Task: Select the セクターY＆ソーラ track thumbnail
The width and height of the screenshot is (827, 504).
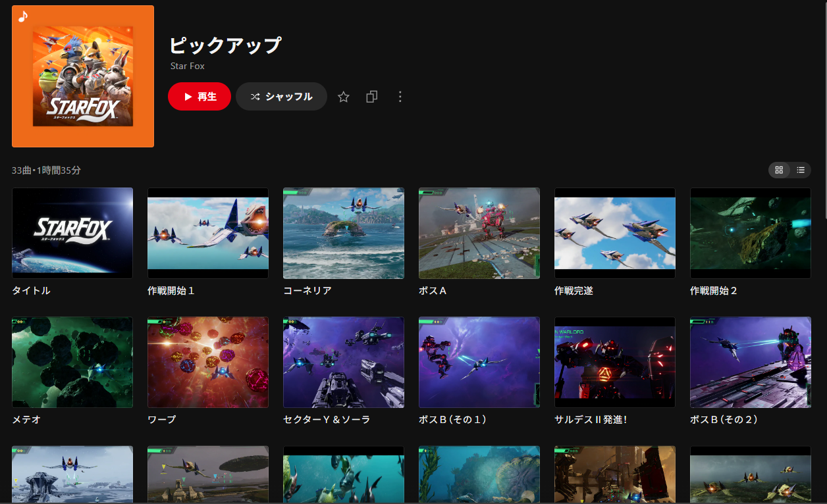Action: pos(344,362)
